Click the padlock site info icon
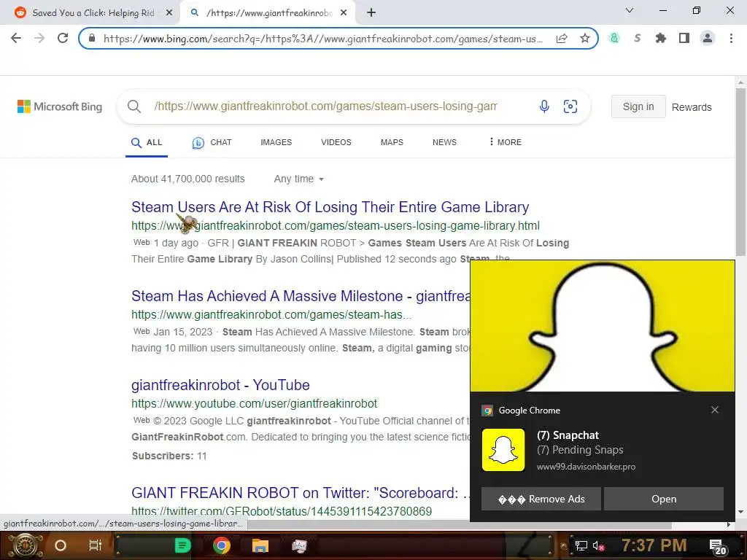 (x=93, y=39)
